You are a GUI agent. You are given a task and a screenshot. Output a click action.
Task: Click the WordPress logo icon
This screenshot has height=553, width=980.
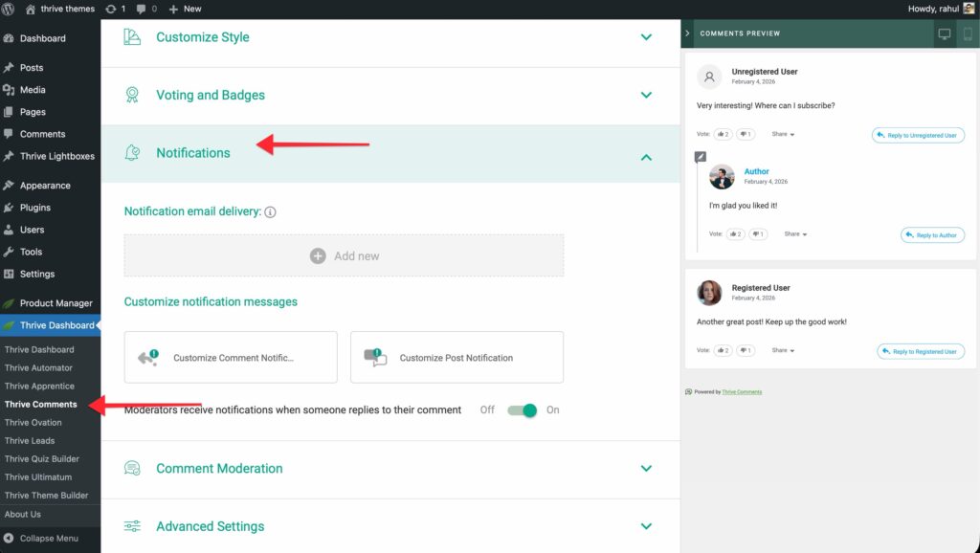point(10,9)
